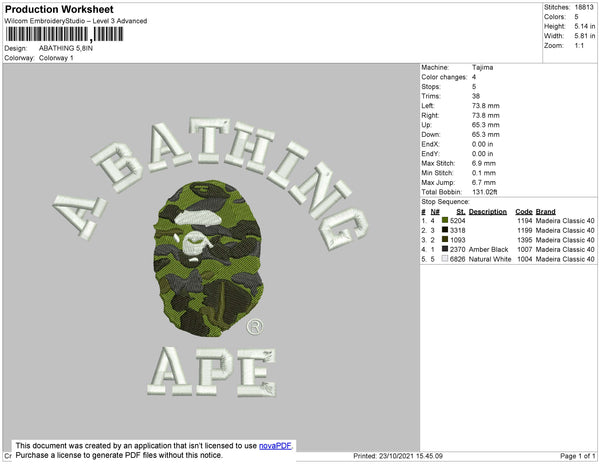Click the Colorway 1 value
600x464 pixels.
(x=56, y=58)
